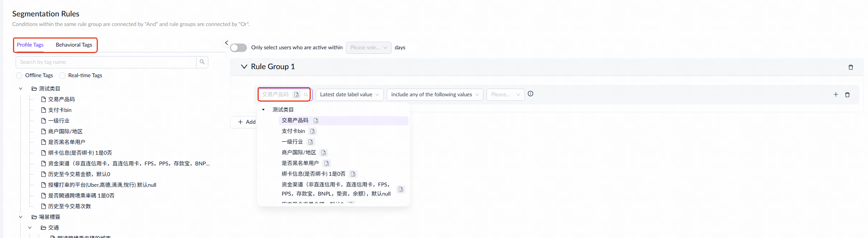The width and height of the screenshot is (868, 238).
Task: Click the Add rule group button
Action: pyautogui.click(x=247, y=122)
